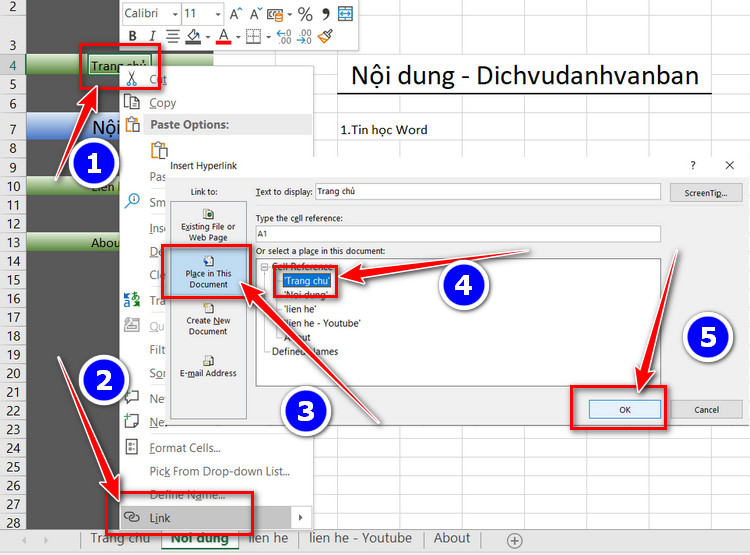This screenshot has height=555, width=750.
Task: Apply red font color icon
Action: pos(223,36)
